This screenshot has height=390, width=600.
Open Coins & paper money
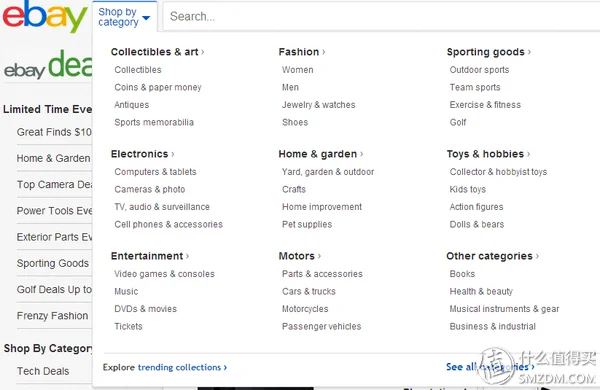pos(158,87)
